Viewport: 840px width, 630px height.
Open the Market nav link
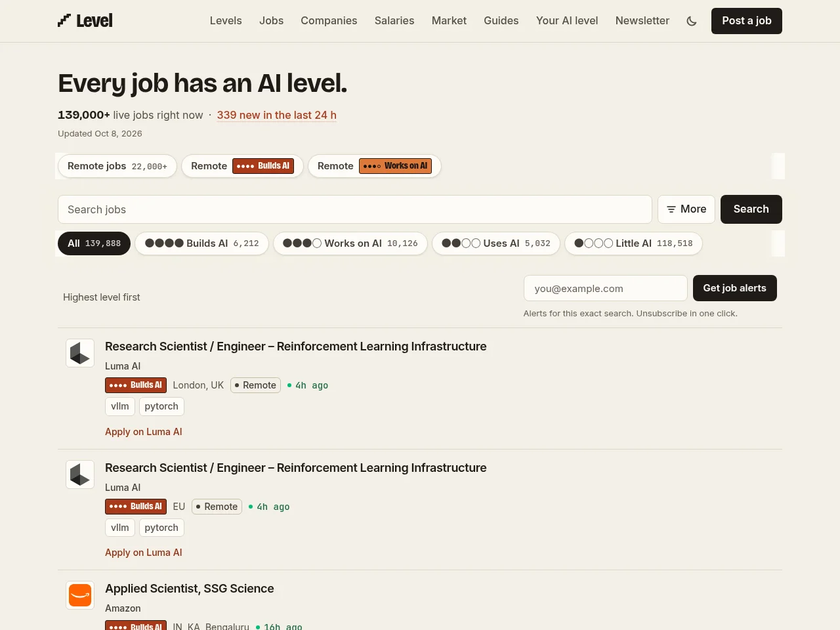coord(449,21)
